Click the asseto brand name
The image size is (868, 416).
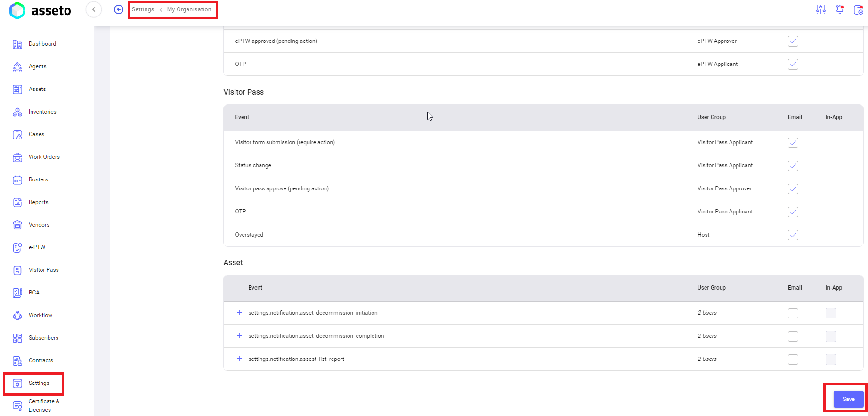coord(51,11)
